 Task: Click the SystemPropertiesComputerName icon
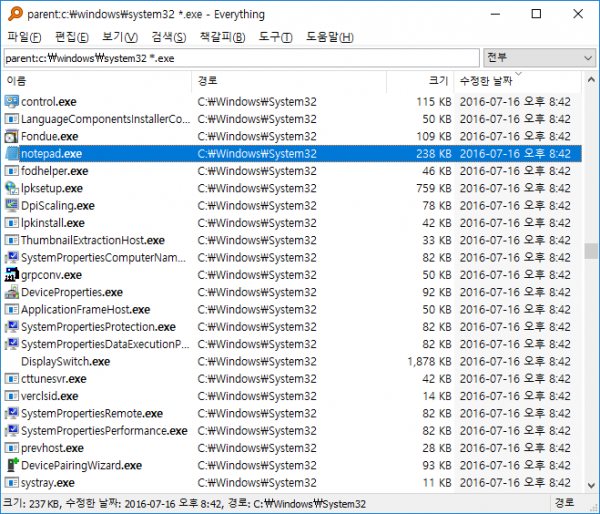11,258
